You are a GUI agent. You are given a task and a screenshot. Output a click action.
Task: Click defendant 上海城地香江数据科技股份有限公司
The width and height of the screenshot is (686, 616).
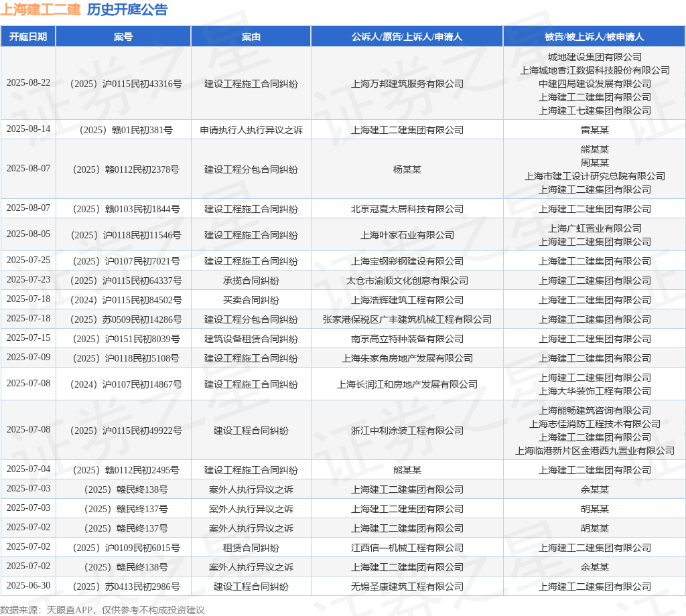click(595, 70)
